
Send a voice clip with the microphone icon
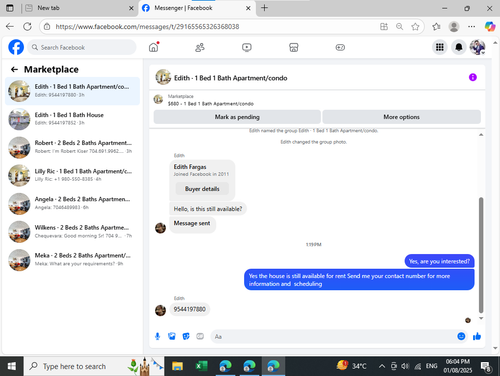(157, 336)
